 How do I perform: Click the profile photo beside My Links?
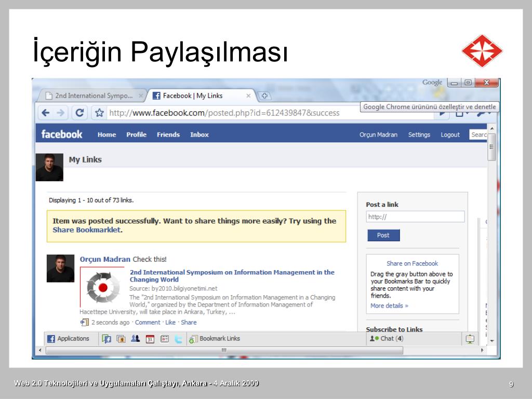[x=49, y=167]
